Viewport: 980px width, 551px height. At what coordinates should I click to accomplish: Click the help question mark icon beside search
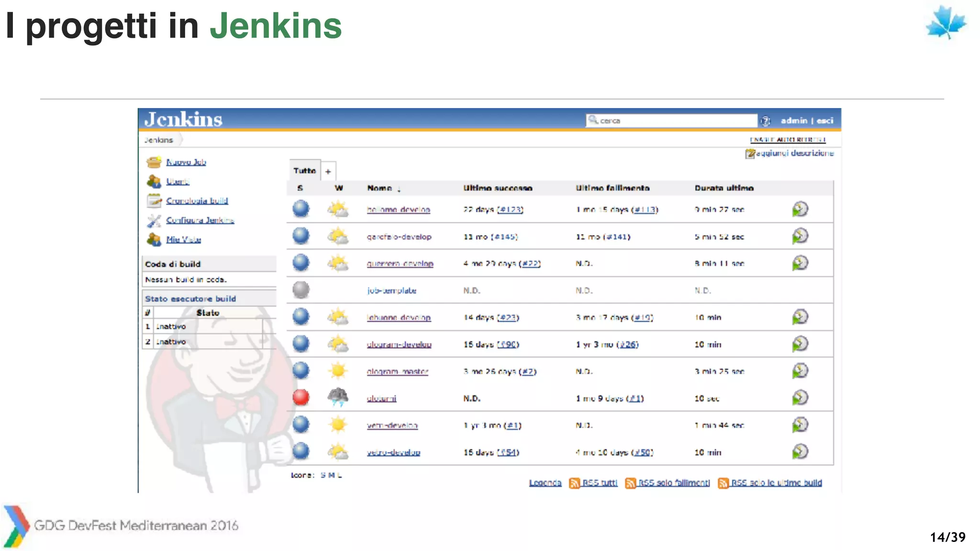pyautogui.click(x=765, y=121)
